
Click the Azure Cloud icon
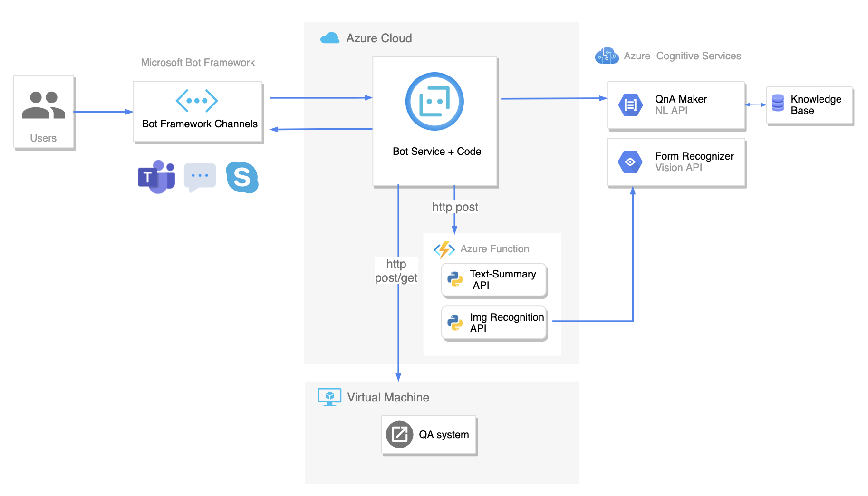tap(330, 38)
